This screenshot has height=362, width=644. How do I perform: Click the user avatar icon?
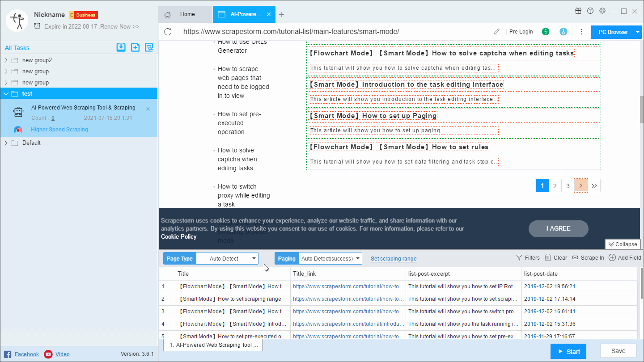(17, 20)
